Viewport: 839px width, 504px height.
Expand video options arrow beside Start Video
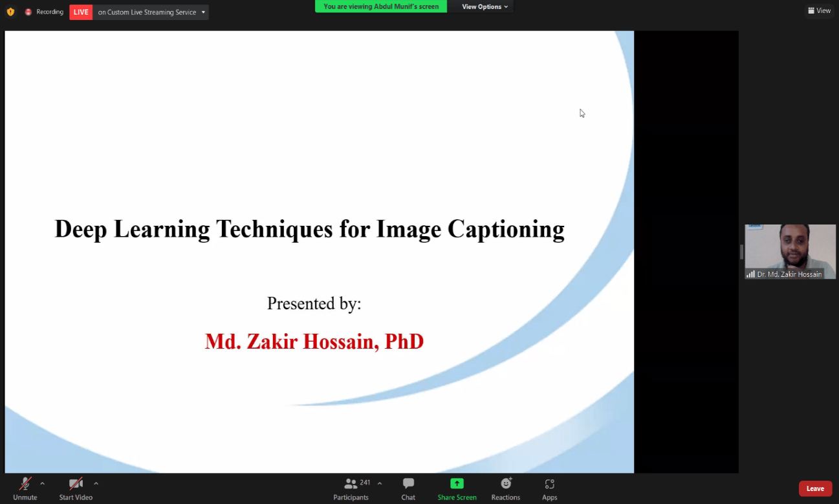point(96,483)
